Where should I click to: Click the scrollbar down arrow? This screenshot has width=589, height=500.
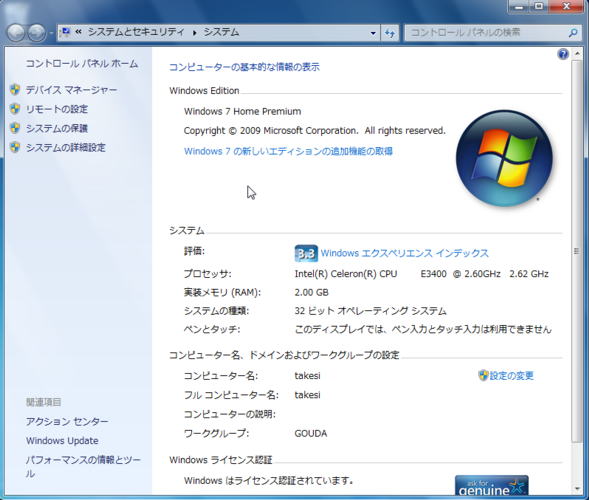tap(577, 488)
